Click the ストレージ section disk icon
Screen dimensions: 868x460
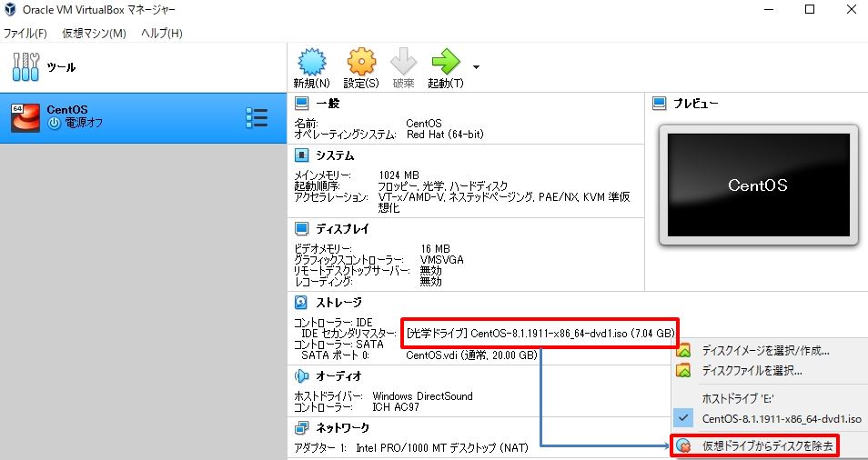[302, 303]
